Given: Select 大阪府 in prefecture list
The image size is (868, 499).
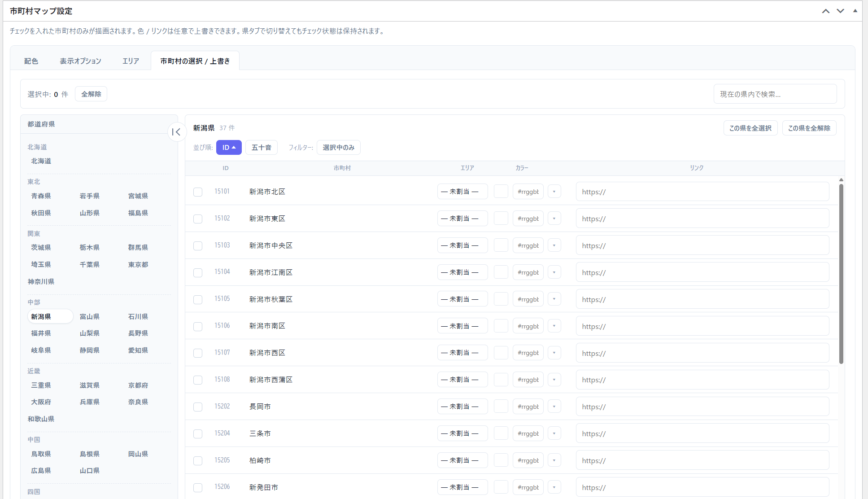Looking at the screenshot, I should (41, 402).
